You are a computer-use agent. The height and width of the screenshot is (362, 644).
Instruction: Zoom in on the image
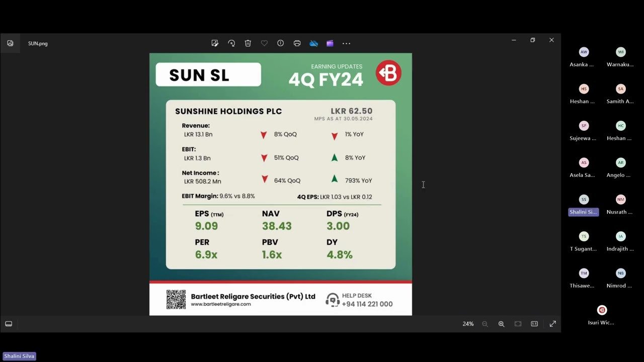[501, 324]
